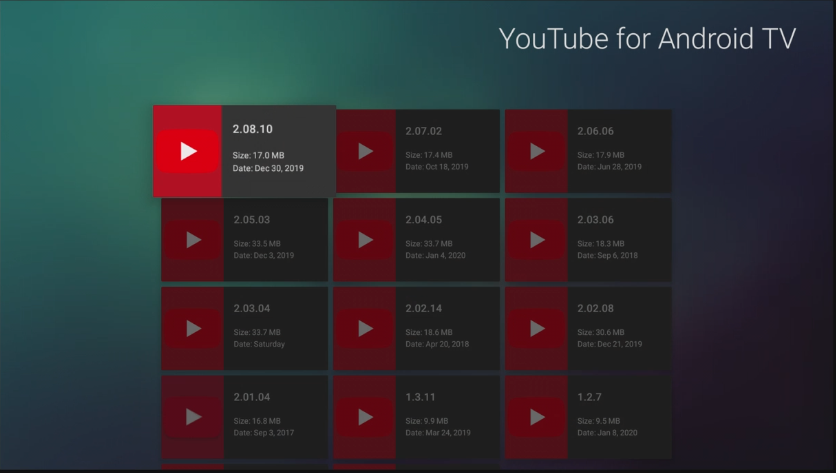Click the YouTube icon of version 2.03.04
The width and height of the screenshot is (836, 473).
tap(192, 328)
